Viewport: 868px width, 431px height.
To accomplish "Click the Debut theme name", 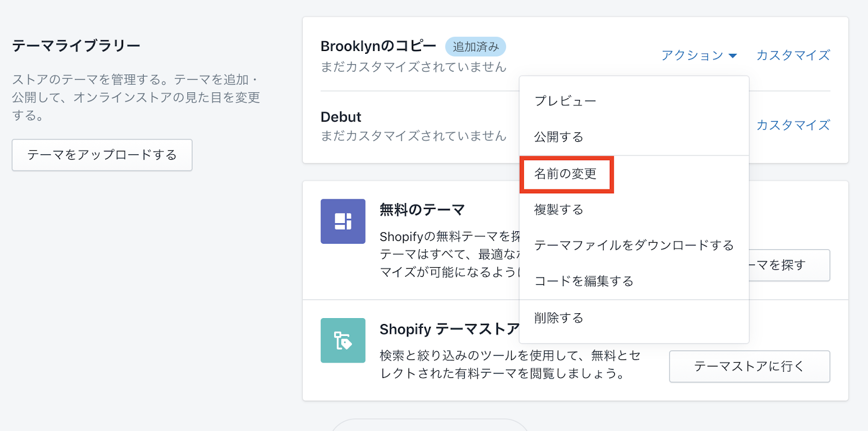I will point(341,117).
